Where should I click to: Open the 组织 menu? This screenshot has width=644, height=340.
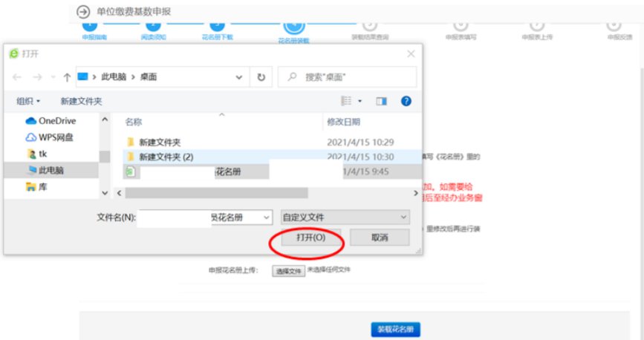tap(28, 101)
